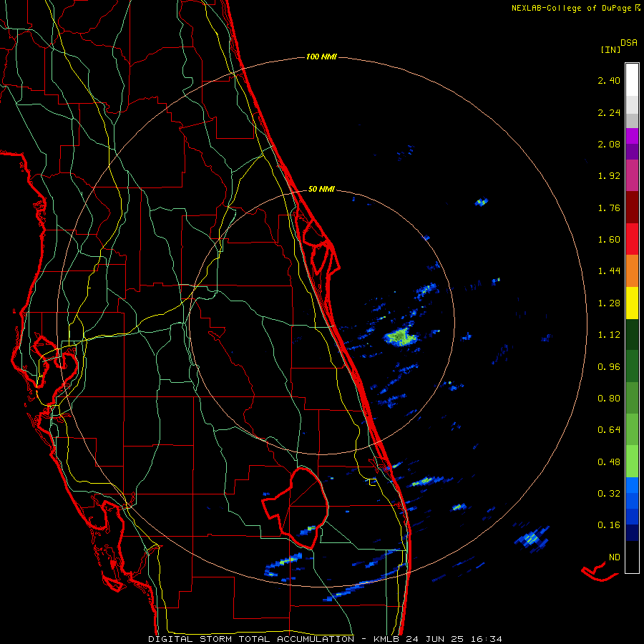Click the 2.24 legend value

point(609,112)
